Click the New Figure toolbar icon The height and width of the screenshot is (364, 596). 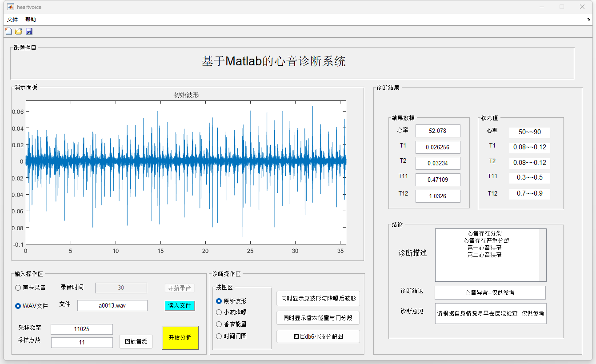coord(8,31)
